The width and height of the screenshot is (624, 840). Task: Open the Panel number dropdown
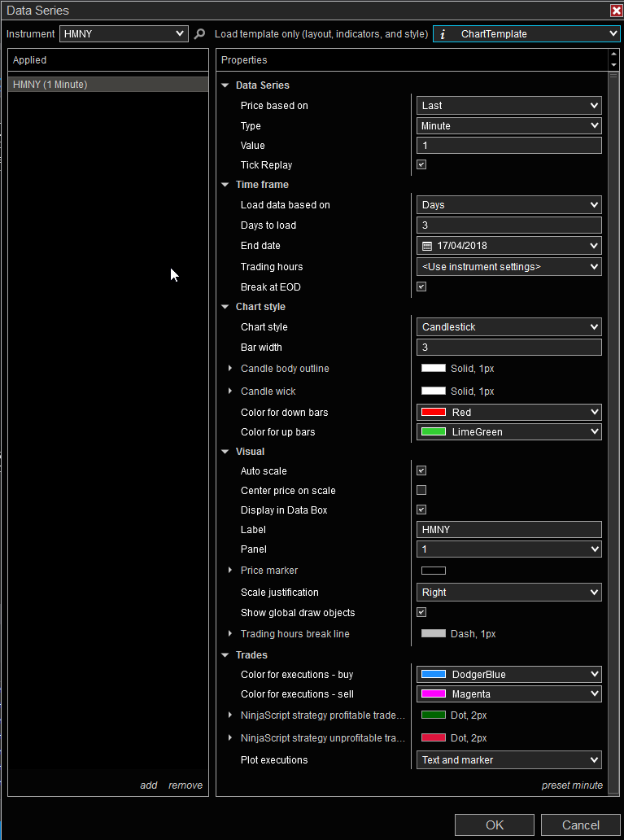508,549
